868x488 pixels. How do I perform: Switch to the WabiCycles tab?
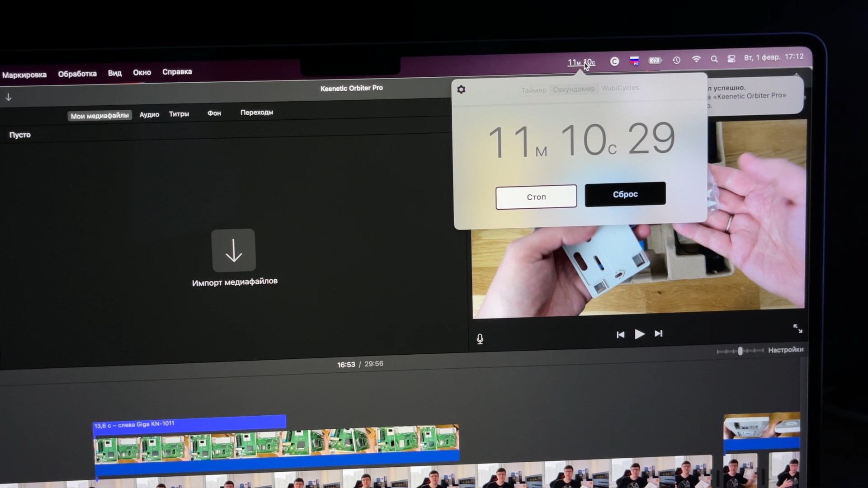(620, 88)
